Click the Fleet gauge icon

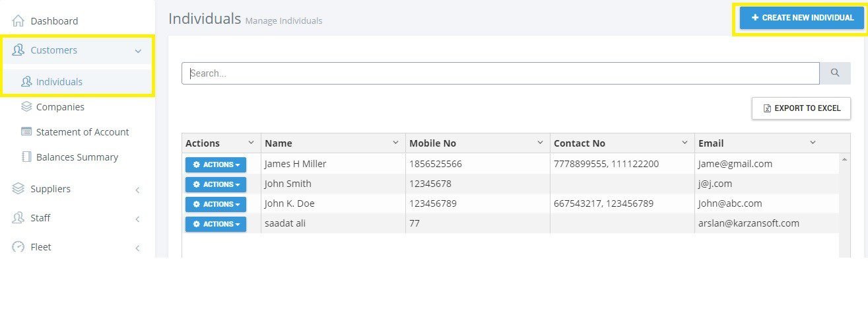(18, 247)
